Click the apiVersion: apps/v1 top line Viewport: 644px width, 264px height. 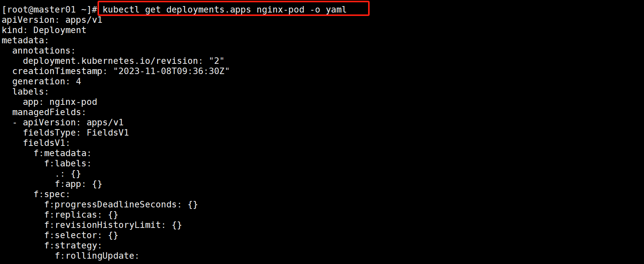(52, 20)
